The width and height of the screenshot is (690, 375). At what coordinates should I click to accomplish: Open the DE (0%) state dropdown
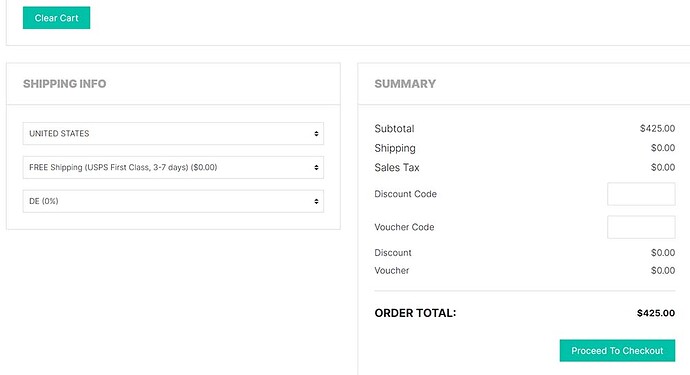(x=173, y=201)
